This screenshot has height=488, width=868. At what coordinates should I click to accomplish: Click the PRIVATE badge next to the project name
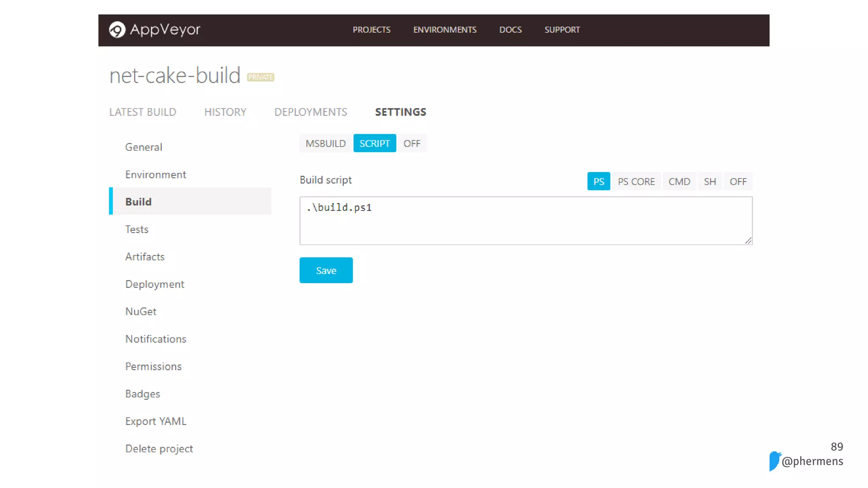pos(260,77)
